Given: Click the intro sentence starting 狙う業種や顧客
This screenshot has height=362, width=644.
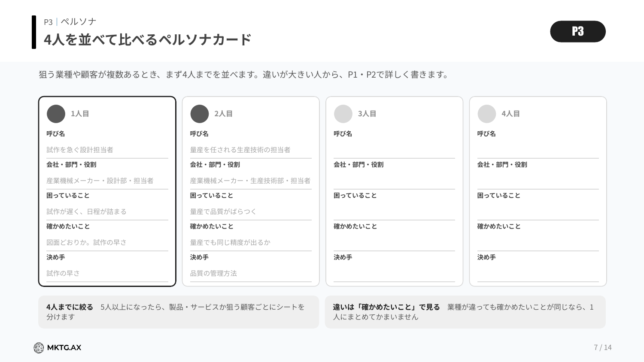Looking at the screenshot, I should click(243, 75).
